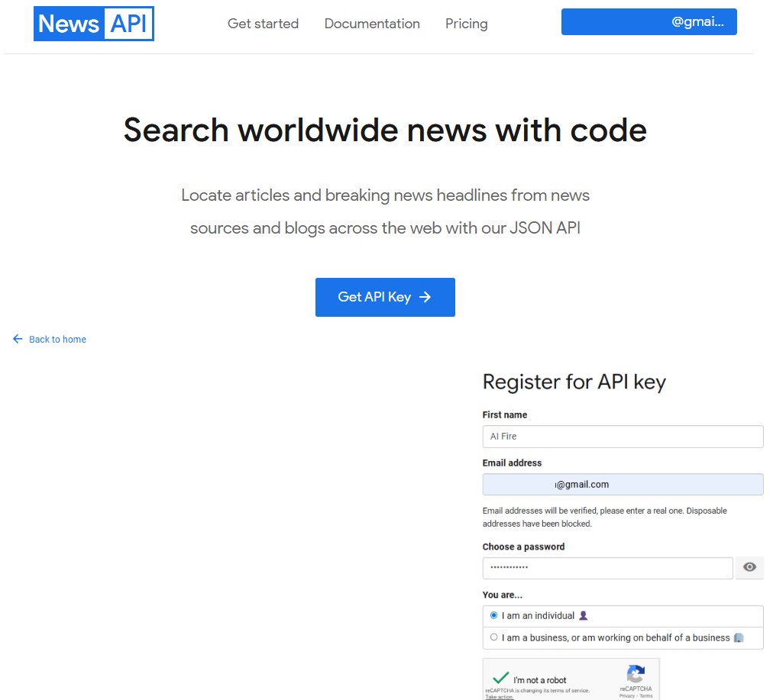The image size is (773, 700).
Task: Click the Get API Key button
Action: click(x=385, y=297)
